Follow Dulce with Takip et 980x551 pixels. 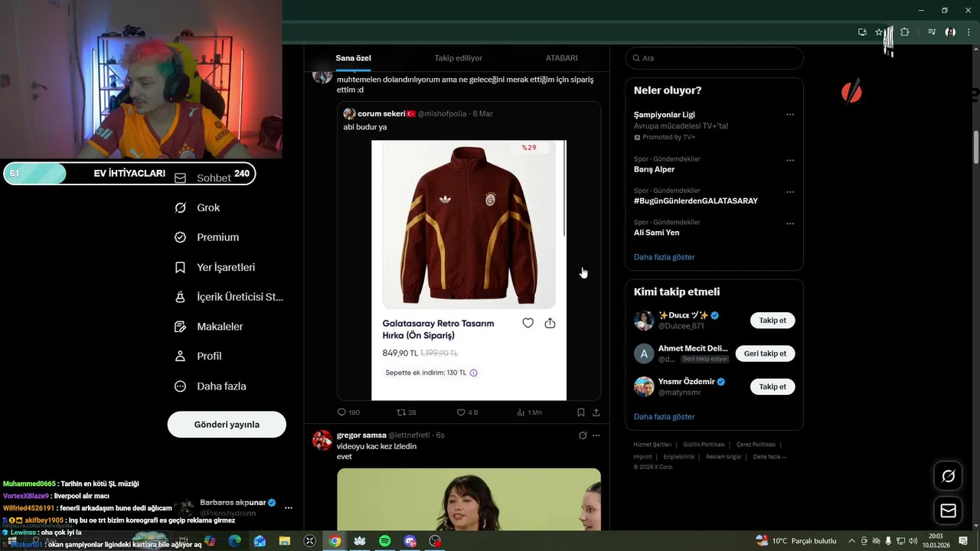(x=773, y=321)
